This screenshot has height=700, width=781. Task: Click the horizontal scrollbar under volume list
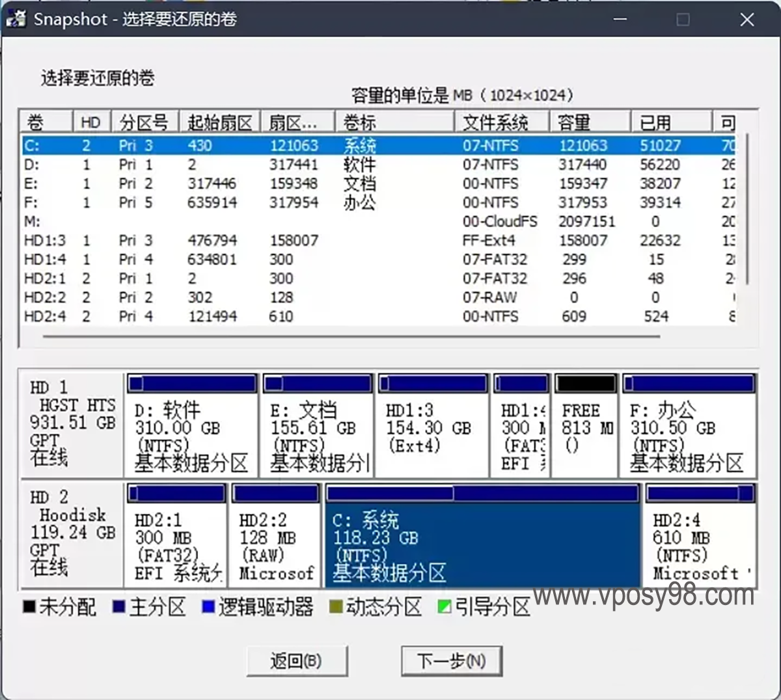(351, 337)
